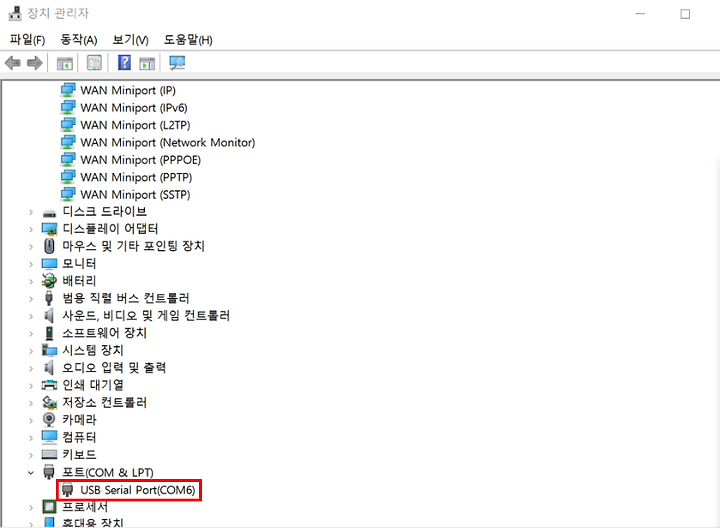Image resolution: width=720 pixels, height=528 pixels.
Task: Select WAN Miniport (L2TP) network icon
Action: coord(68,125)
